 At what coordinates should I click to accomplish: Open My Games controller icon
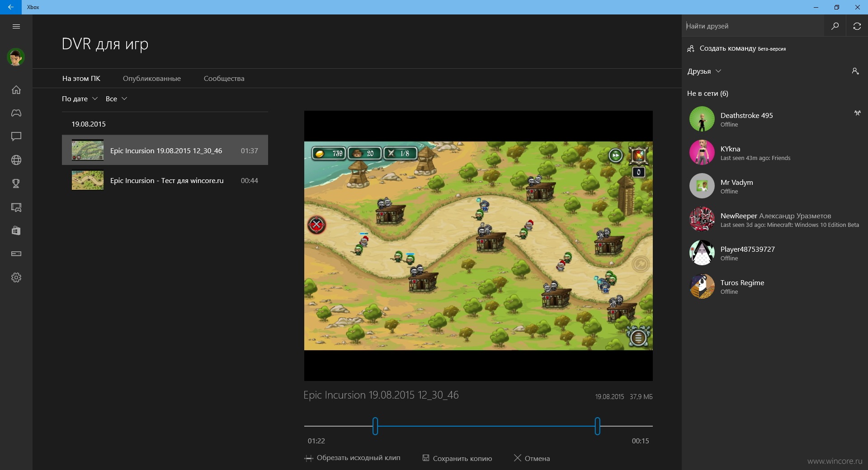(x=16, y=113)
